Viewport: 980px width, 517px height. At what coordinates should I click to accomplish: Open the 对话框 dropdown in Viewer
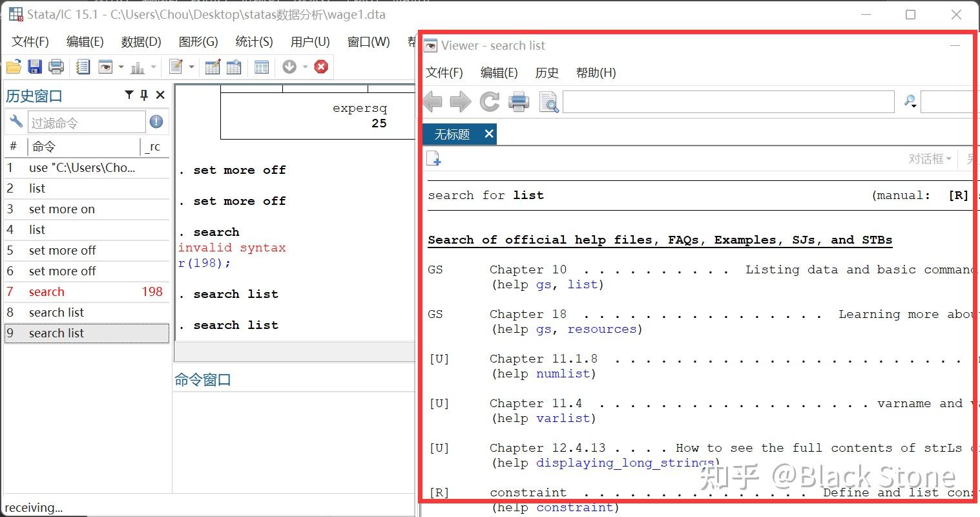[930, 158]
